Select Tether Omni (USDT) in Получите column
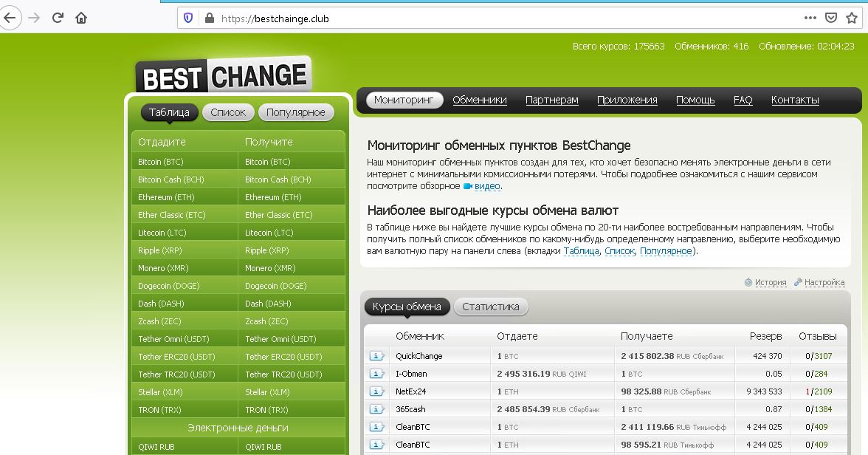 click(x=292, y=339)
